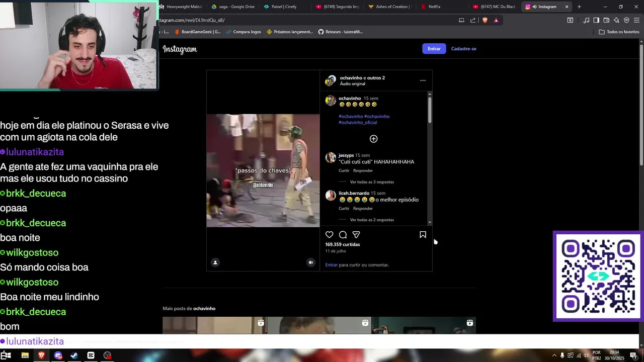This screenshot has height=362, width=644.
Task: Open Leo AI sparkle icon
Action: click(x=616, y=20)
